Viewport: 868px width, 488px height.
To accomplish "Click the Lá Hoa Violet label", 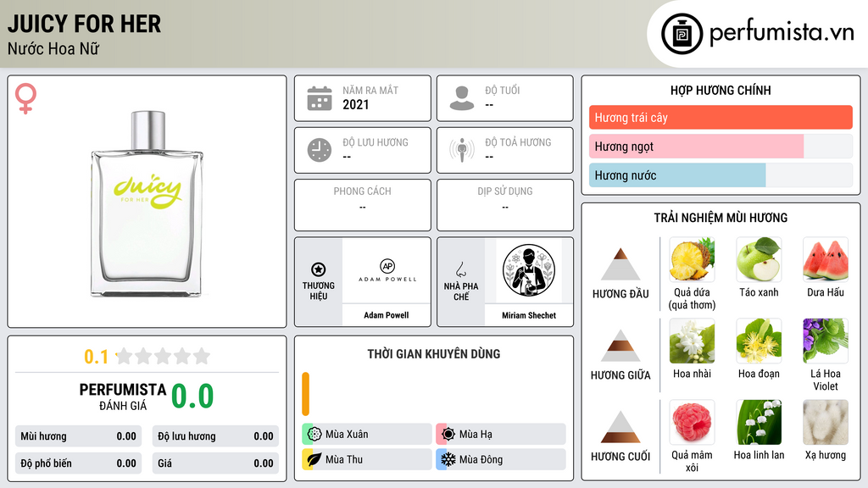I will point(826,380).
